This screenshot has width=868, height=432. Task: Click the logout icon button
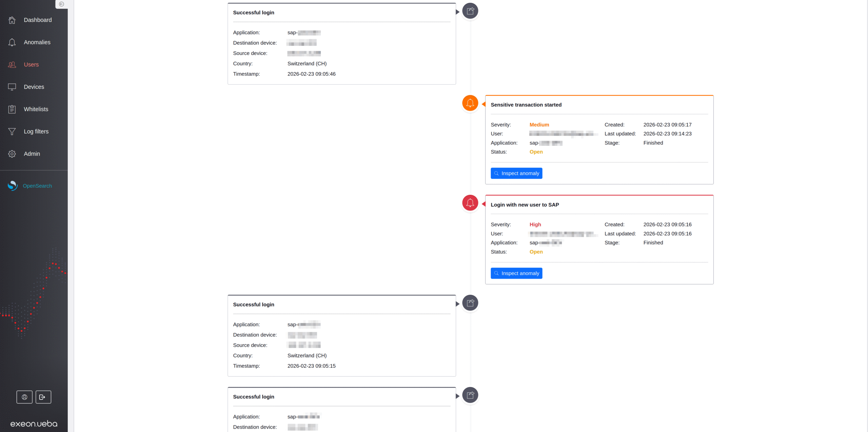(43, 397)
